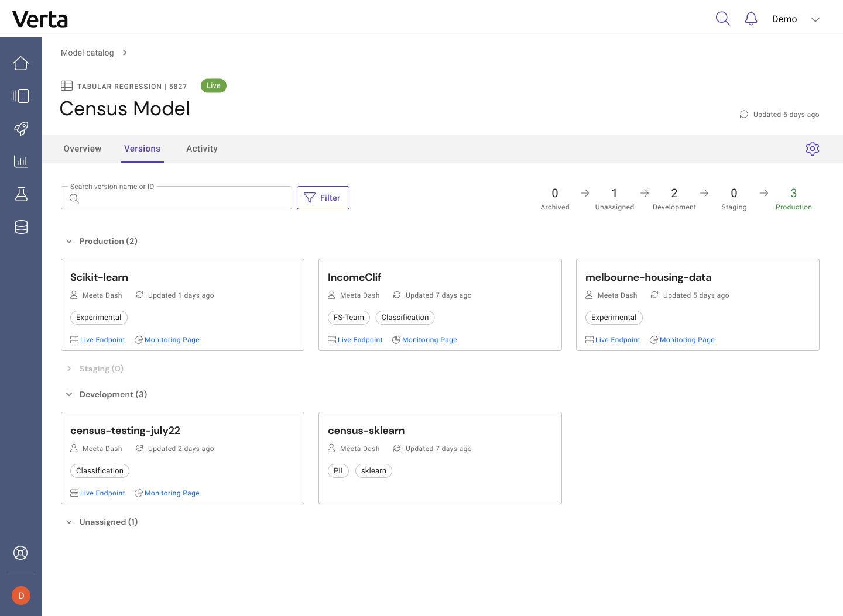Image resolution: width=843 pixels, height=616 pixels.
Task: Select the Archived stage count
Action: tap(555, 198)
